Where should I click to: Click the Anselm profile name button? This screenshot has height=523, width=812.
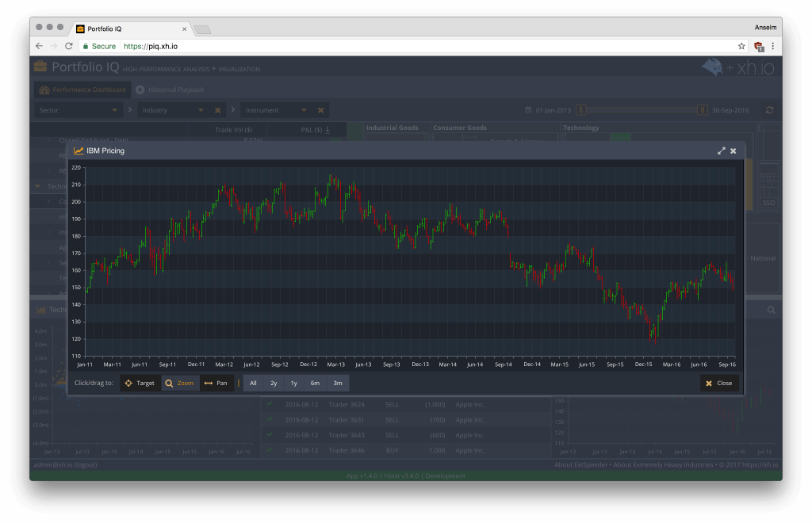click(x=765, y=28)
